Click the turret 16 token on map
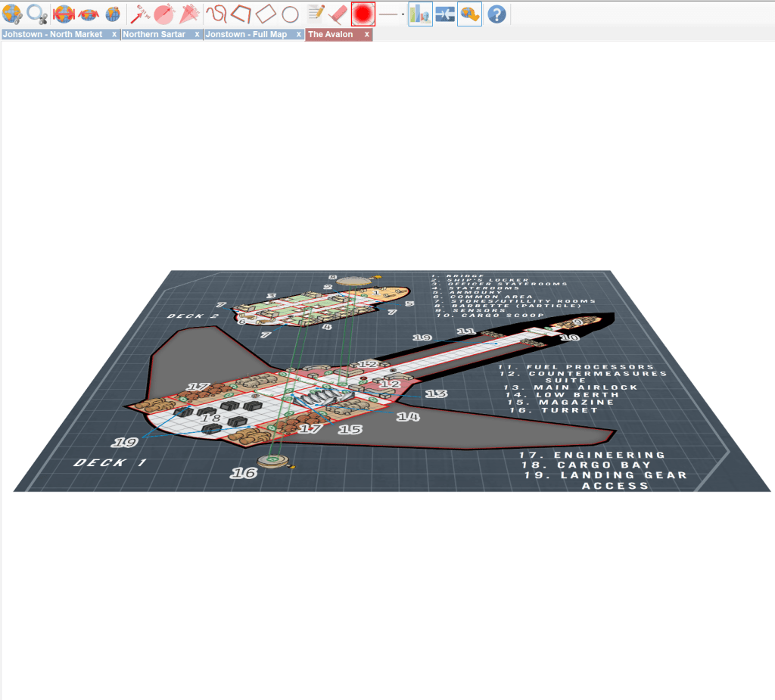 273,459
